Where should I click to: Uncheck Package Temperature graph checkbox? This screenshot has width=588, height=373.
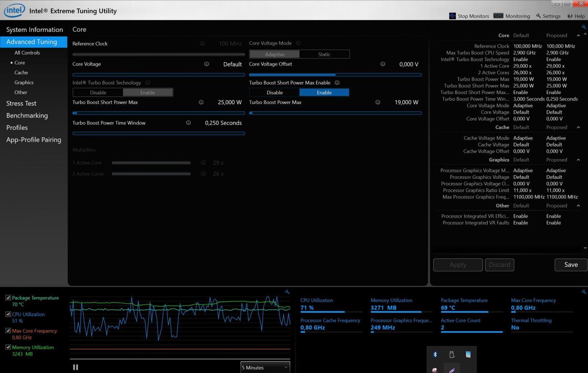(8, 298)
